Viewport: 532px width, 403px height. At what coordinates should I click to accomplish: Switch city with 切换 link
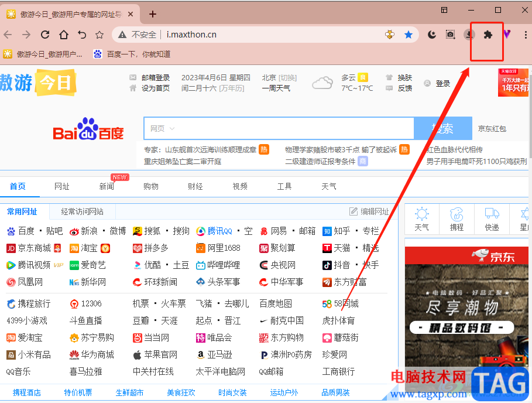(287, 78)
